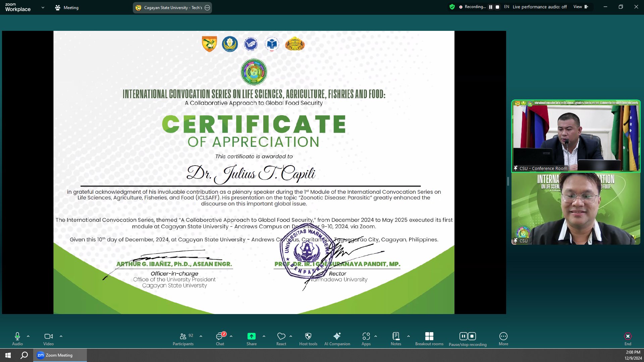Open Breakout rooms
Viewport: 644px width, 362px height.
(x=429, y=337)
